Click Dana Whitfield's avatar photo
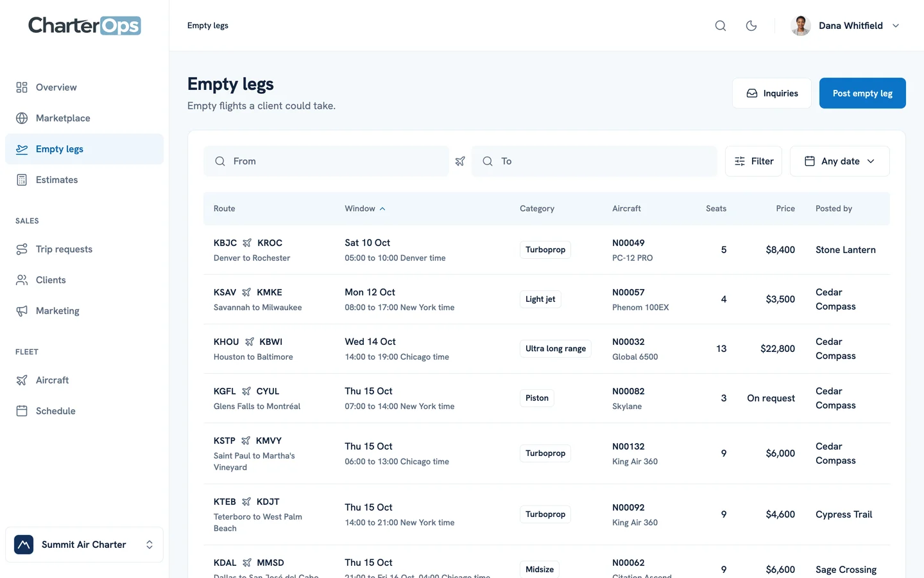924x578 pixels. point(801,26)
